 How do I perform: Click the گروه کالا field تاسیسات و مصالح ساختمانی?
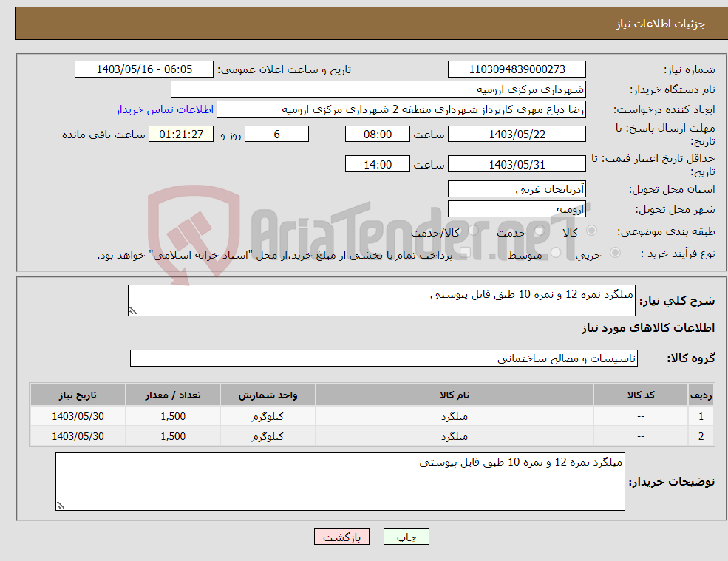(384, 358)
